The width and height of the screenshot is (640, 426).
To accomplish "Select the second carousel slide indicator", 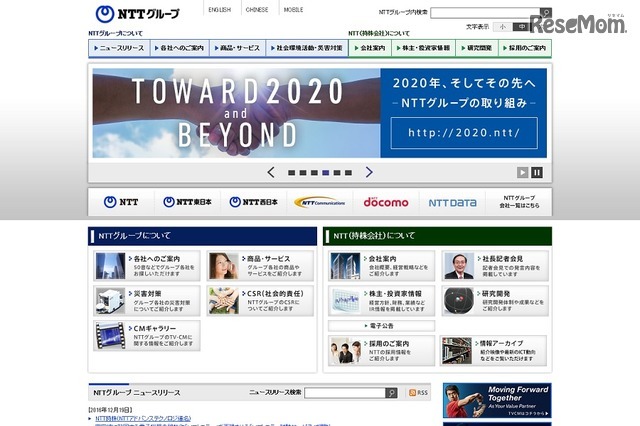I will tap(303, 173).
